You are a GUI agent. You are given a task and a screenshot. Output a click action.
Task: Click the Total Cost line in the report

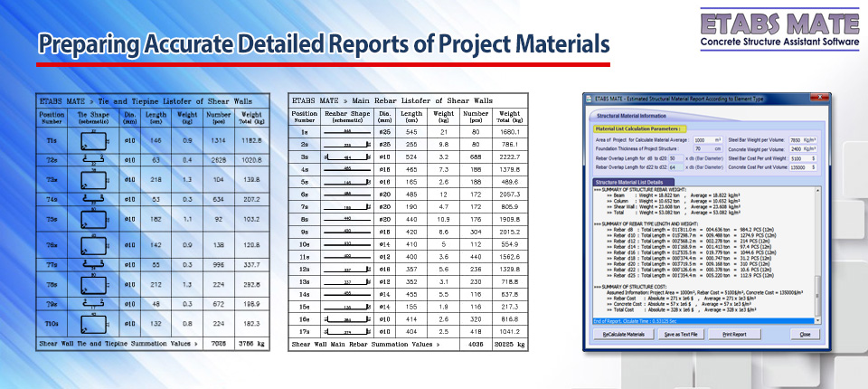(x=682, y=309)
